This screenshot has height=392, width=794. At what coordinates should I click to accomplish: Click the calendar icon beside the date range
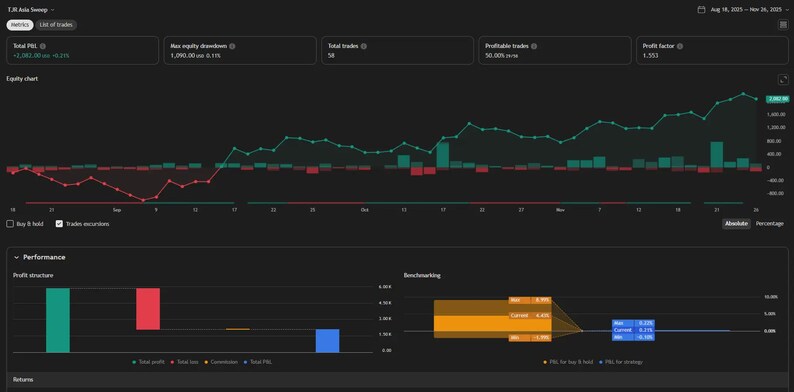[701, 10]
